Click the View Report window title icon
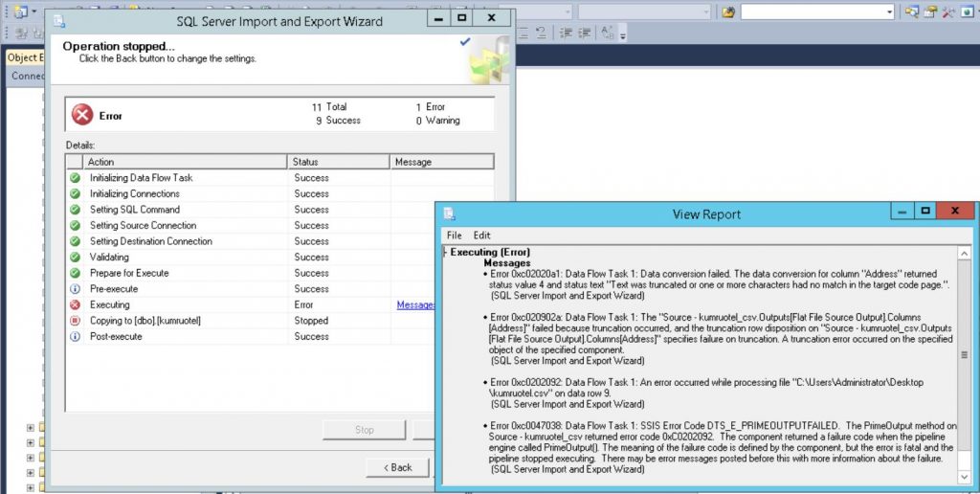This screenshot has height=494, width=980. tap(449, 214)
